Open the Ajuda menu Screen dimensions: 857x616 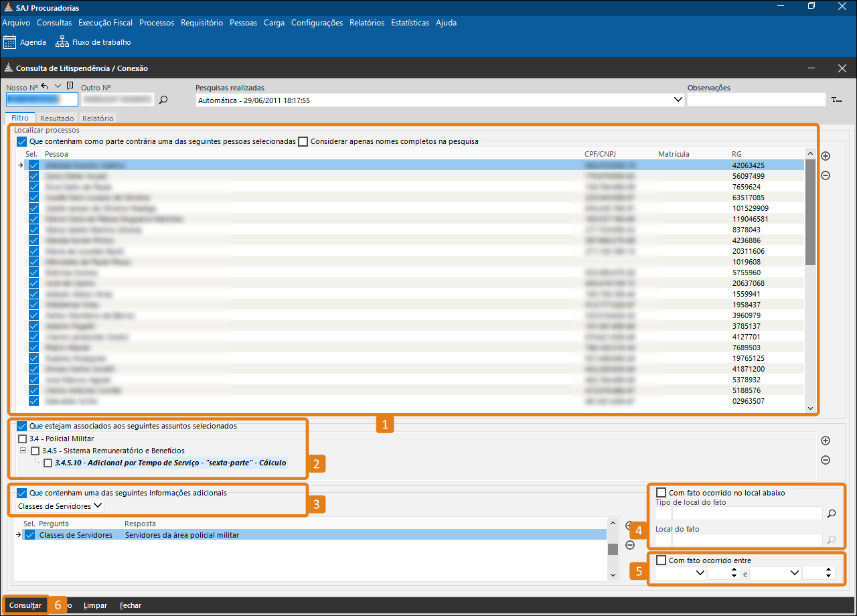tap(446, 23)
